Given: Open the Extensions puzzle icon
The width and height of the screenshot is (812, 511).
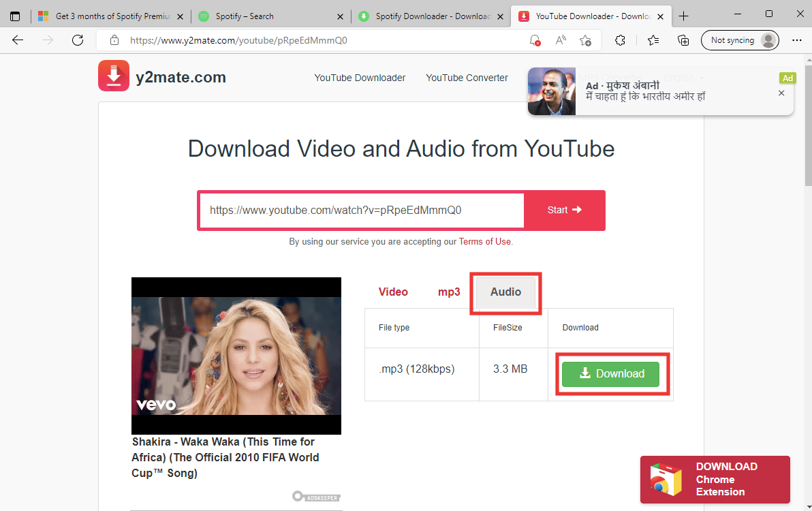Looking at the screenshot, I should [x=620, y=40].
